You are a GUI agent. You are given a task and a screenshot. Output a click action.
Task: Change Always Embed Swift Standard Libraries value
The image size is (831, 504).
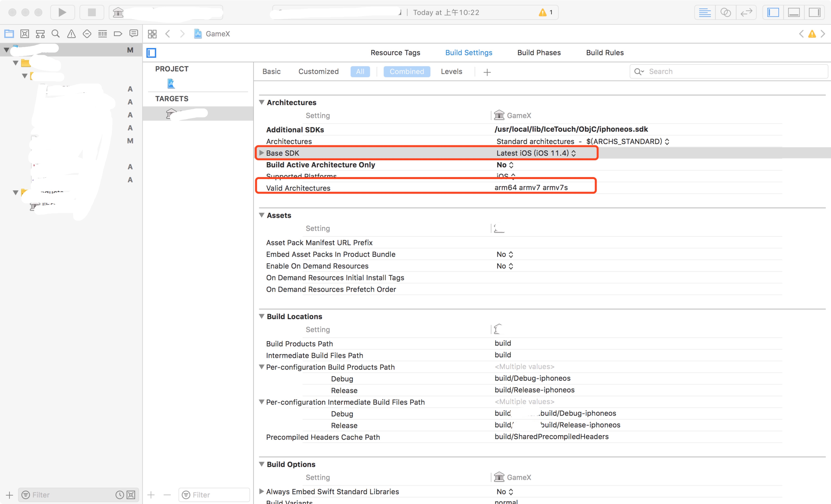click(x=505, y=492)
